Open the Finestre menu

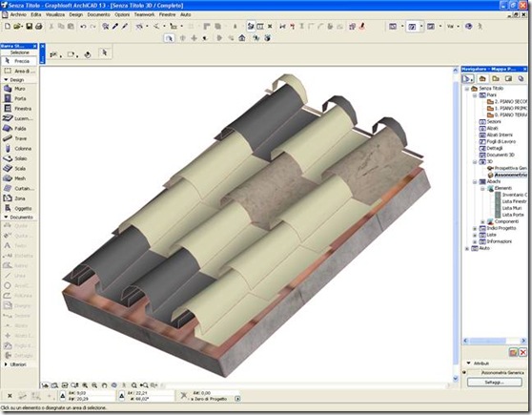point(167,14)
